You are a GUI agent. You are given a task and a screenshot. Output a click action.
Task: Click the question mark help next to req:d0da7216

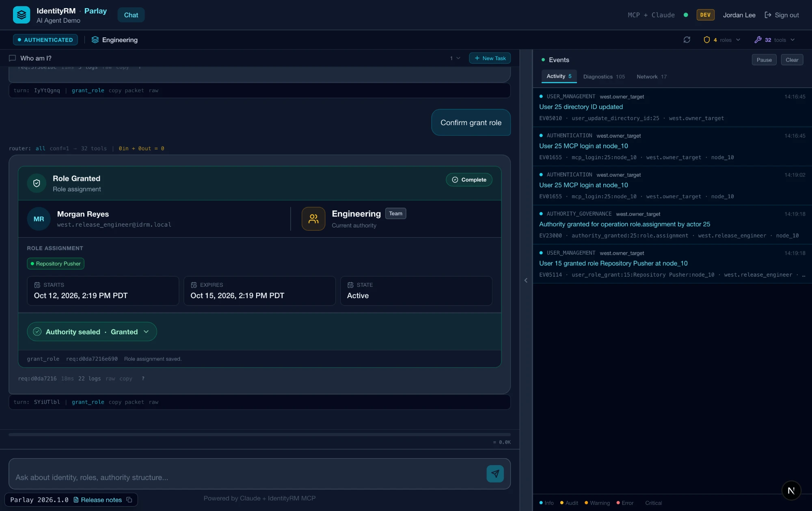[x=143, y=379]
